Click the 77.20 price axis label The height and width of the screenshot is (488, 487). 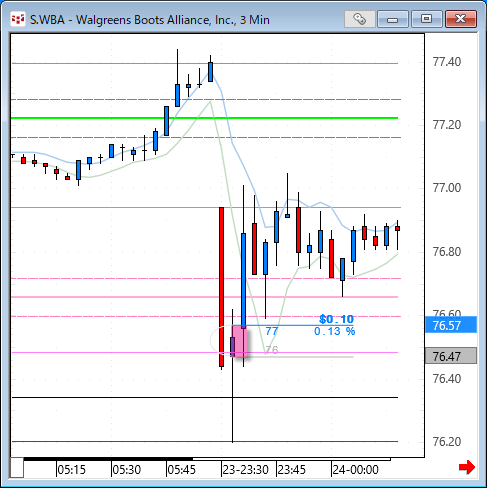point(447,125)
